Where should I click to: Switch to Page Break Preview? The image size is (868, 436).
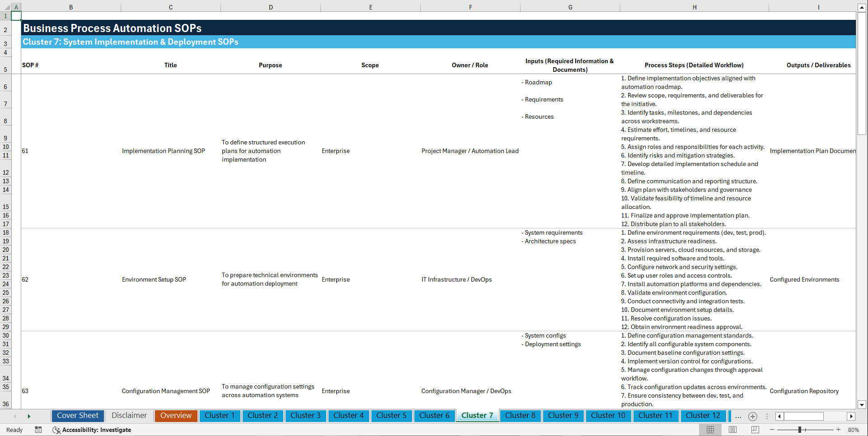(x=755, y=430)
